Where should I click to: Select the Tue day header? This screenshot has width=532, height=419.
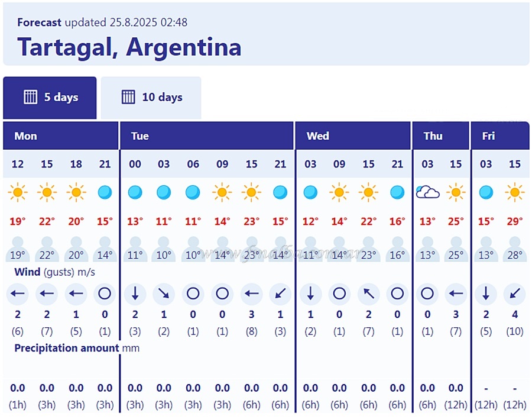pyautogui.click(x=140, y=136)
